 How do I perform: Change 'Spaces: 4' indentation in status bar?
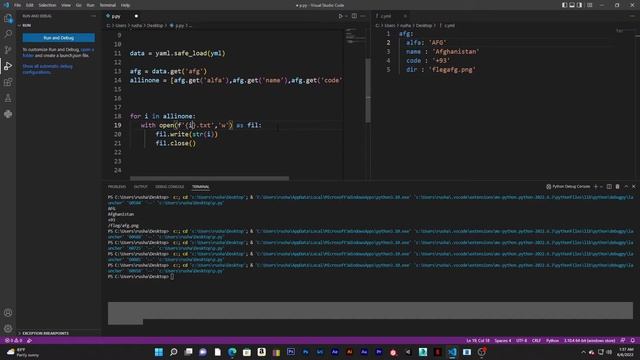[502, 340]
